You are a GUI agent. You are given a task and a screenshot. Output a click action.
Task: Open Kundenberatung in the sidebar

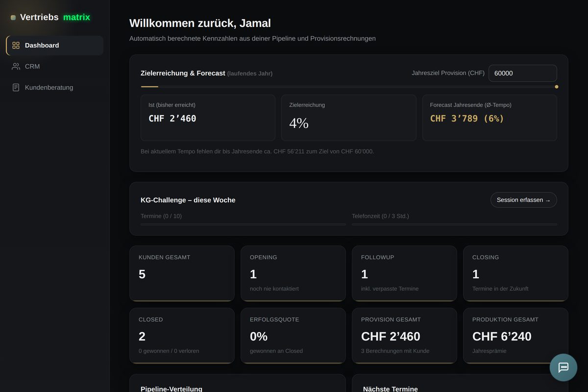55,87
